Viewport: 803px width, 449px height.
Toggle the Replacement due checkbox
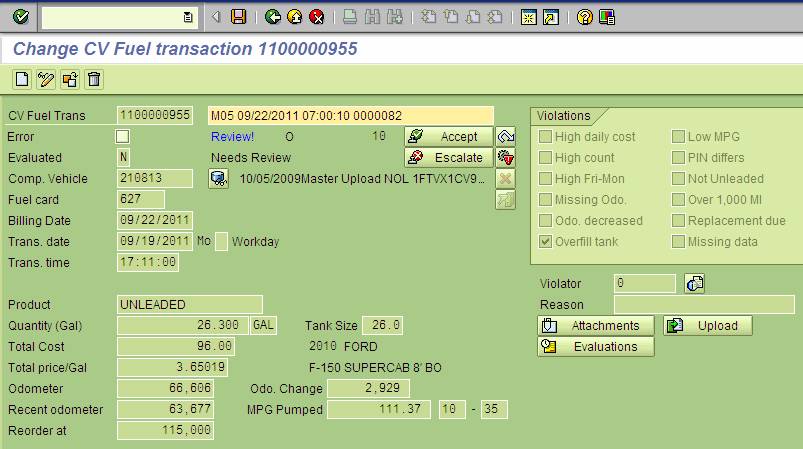coord(678,221)
